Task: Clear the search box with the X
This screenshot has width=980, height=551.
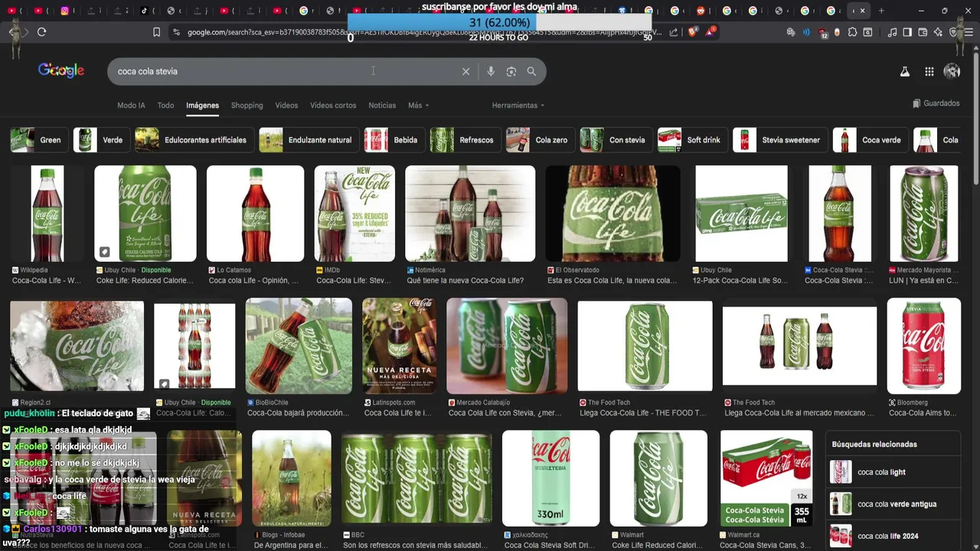Action: (465, 71)
